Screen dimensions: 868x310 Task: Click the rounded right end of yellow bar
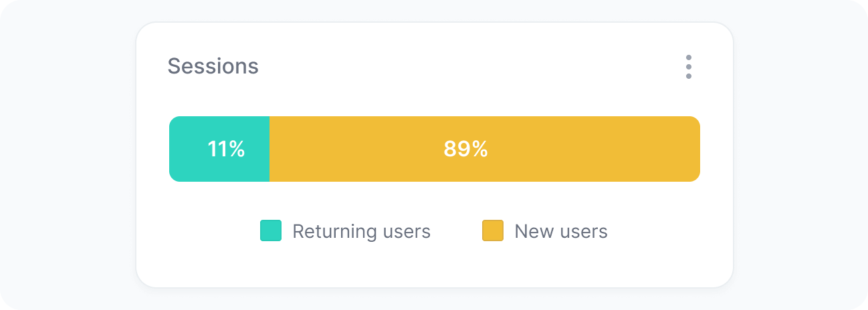tap(694, 149)
